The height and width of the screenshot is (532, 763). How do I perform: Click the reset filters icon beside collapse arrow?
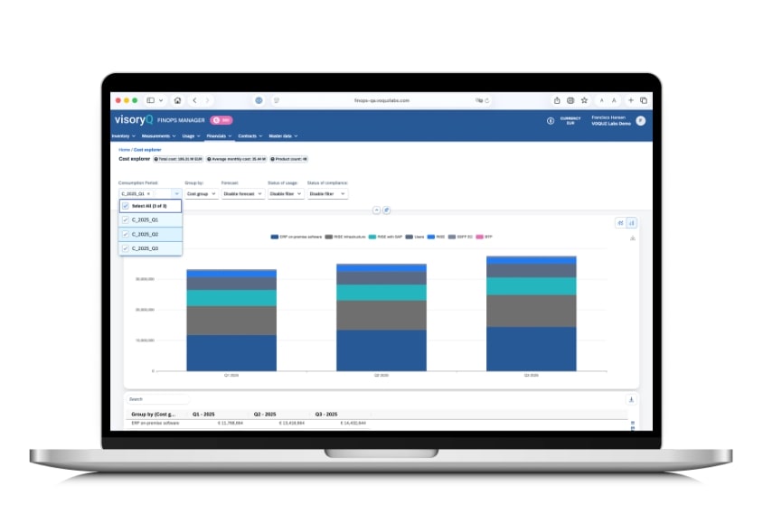[386, 210]
